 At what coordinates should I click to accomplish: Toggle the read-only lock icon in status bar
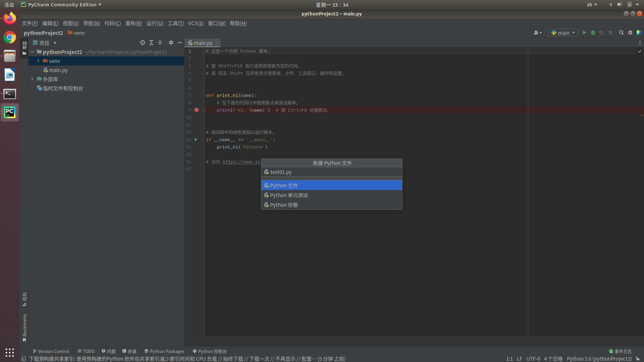point(638,359)
